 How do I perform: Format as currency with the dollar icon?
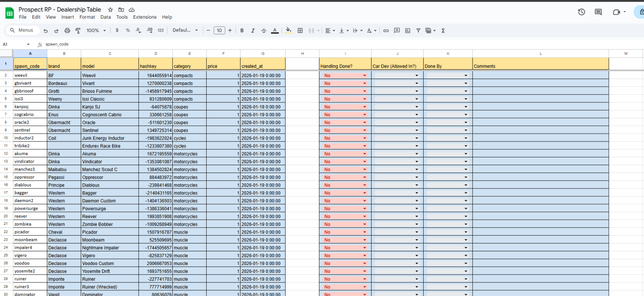click(117, 31)
